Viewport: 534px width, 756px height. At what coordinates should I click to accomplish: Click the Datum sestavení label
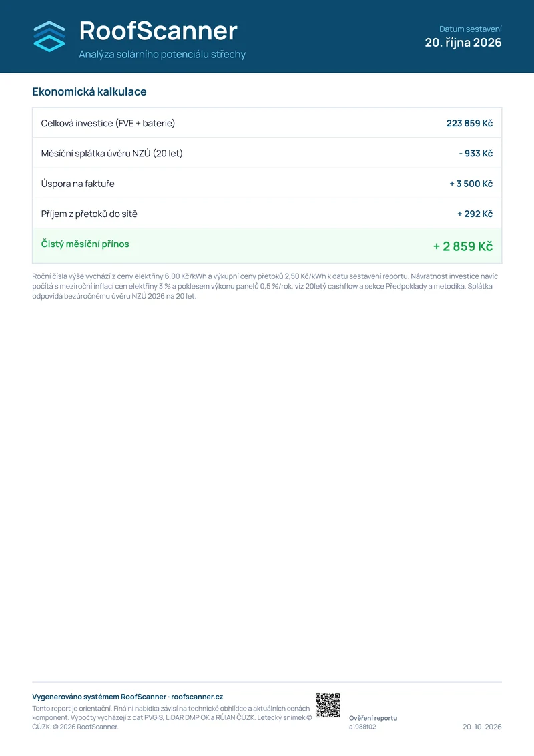(471, 29)
